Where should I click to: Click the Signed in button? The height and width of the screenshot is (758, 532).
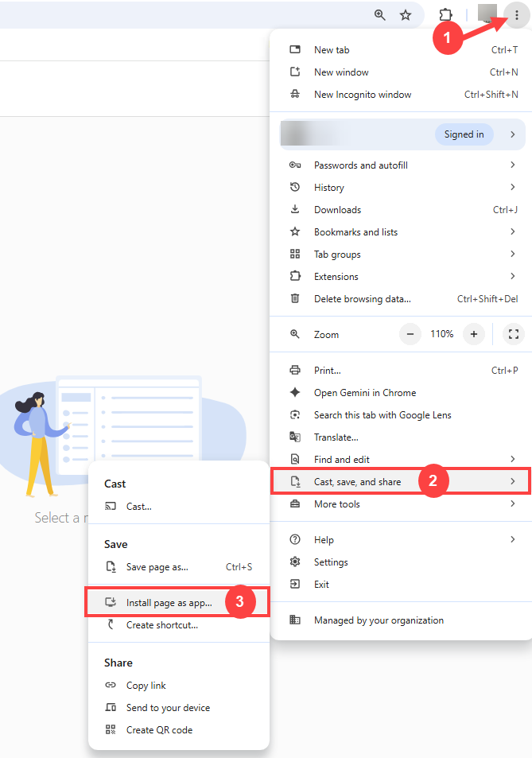coord(464,134)
